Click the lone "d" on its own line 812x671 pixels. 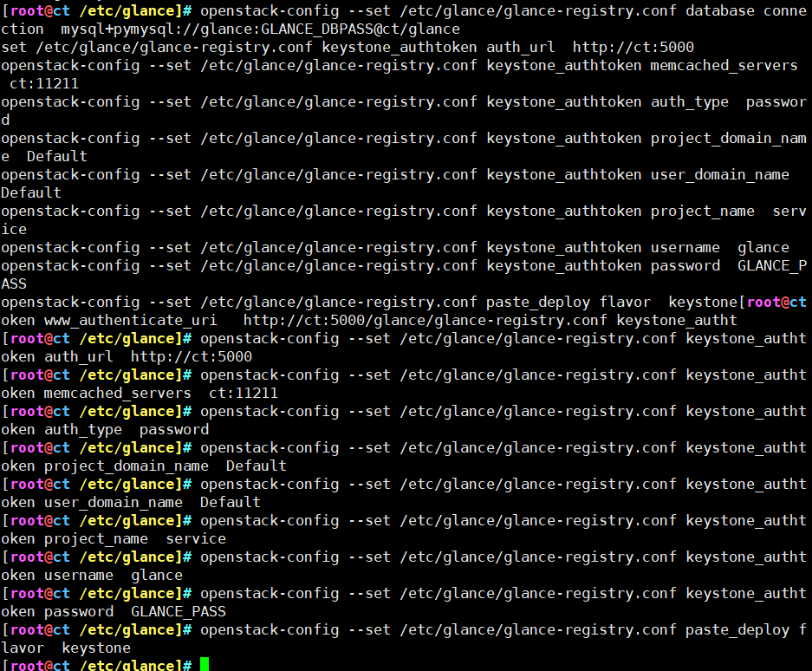5,121
